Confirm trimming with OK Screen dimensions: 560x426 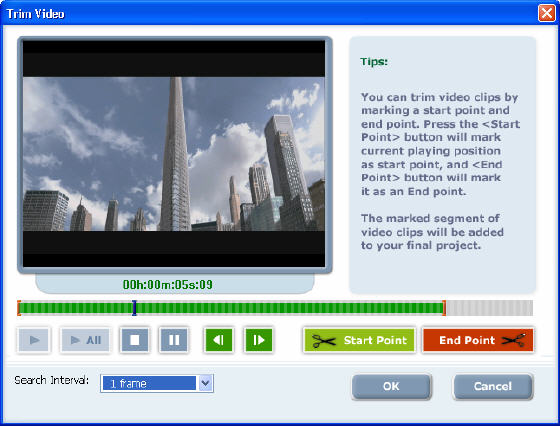click(391, 386)
